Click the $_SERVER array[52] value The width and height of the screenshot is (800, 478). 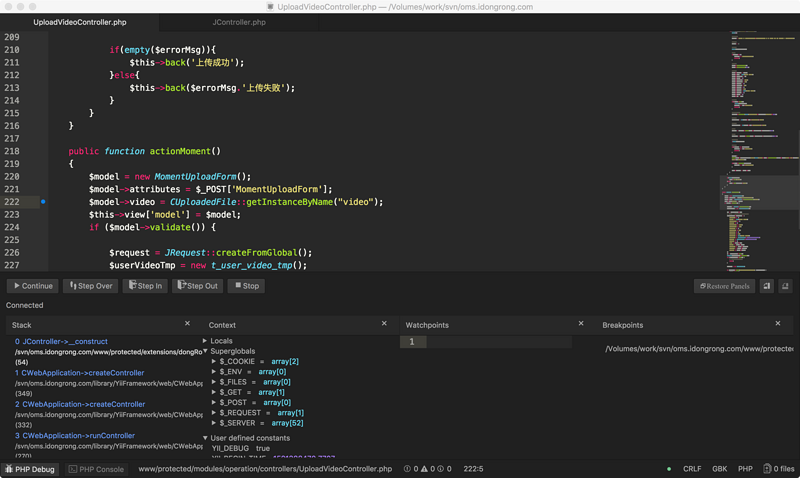pyautogui.click(x=287, y=423)
